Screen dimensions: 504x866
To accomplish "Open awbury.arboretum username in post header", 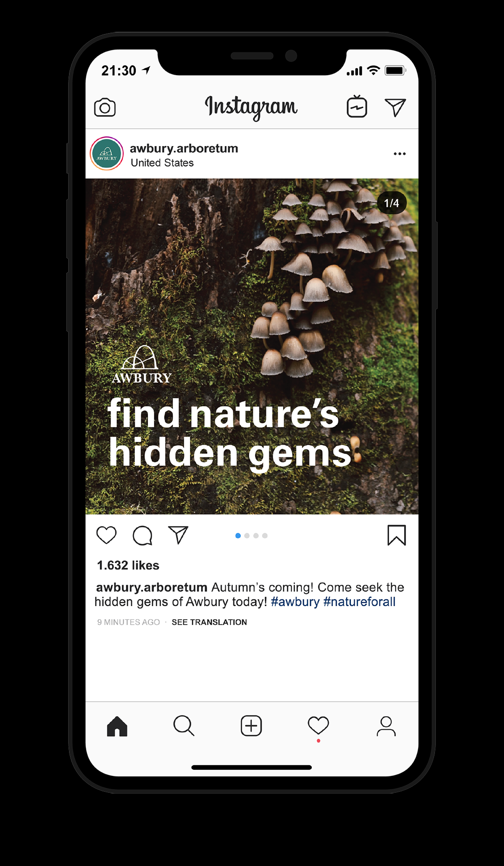I will click(184, 148).
